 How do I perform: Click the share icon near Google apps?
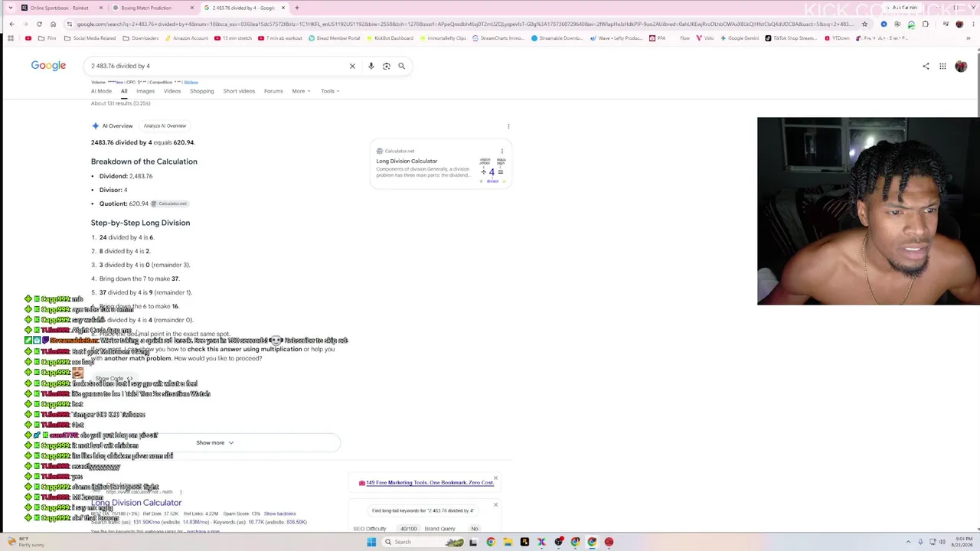[x=926, y=66]
